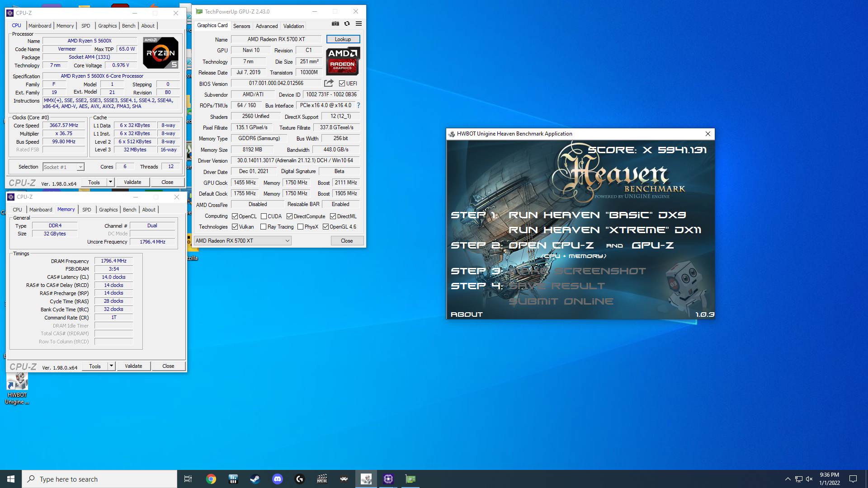Click Validate in top CPU-Z window

coord(132,182)
